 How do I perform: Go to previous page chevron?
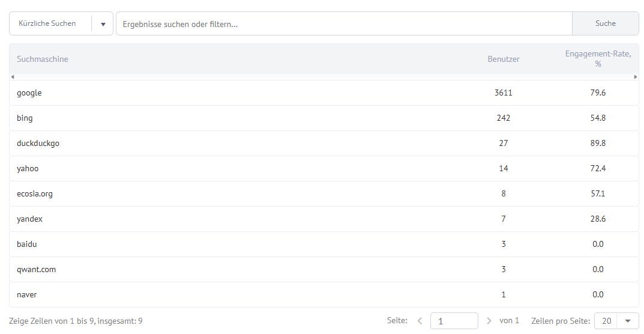pos(420,321)
